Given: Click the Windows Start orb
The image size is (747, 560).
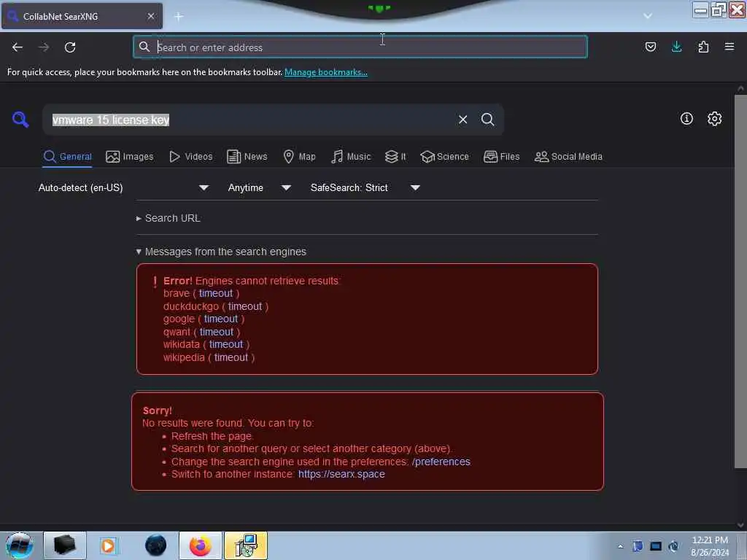Looking at the screenshot, I should [20, 545].
